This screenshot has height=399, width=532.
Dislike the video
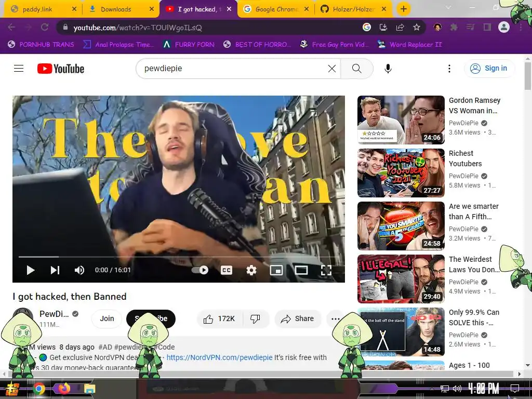pyautogui.click(x=255, y=318)
